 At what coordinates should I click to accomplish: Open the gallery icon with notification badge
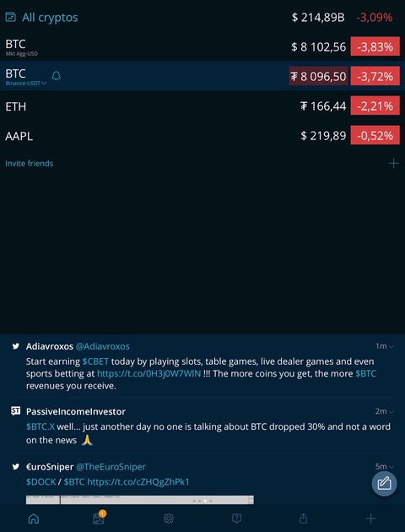point(99,518)
